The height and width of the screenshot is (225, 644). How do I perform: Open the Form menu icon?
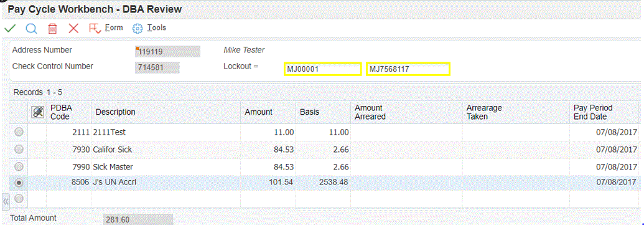95,29
